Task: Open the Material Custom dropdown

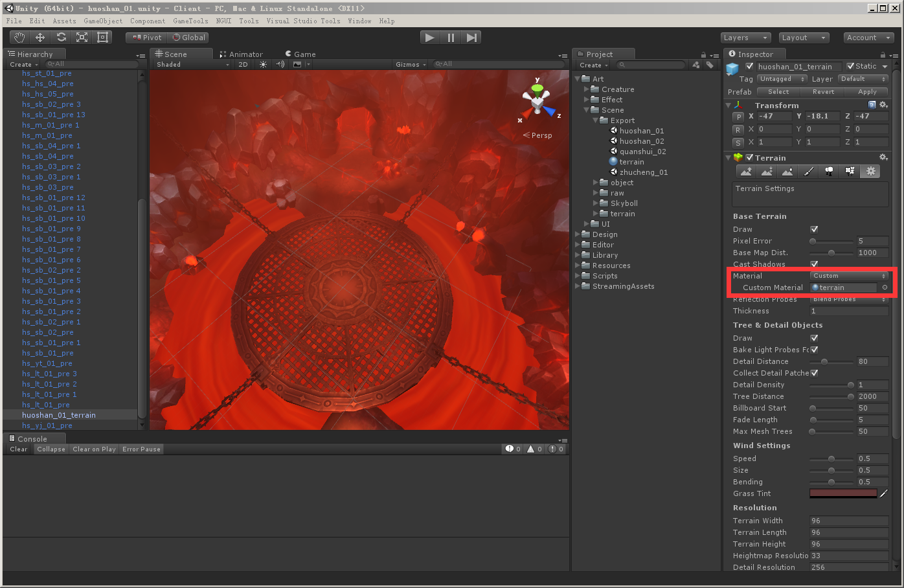Action: coord(849,276)
